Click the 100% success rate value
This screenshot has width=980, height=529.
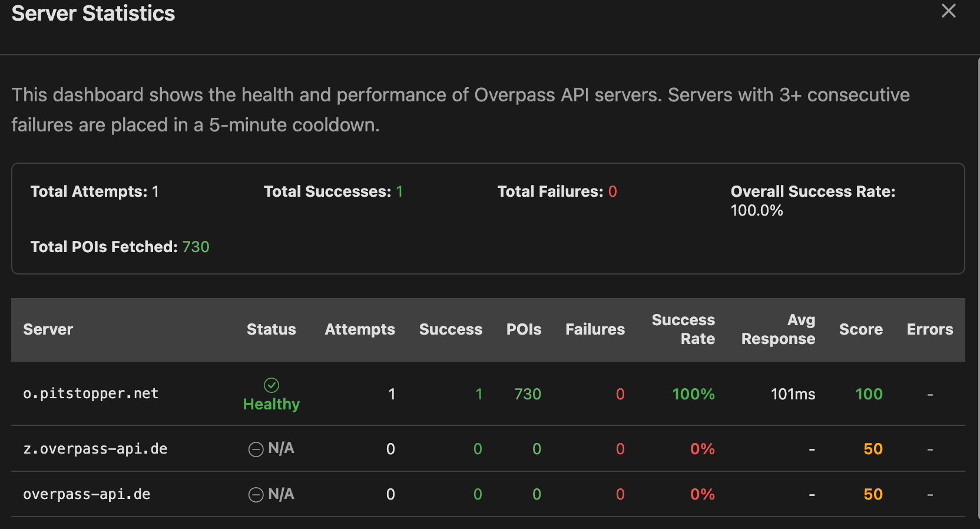tap(693, 394)
